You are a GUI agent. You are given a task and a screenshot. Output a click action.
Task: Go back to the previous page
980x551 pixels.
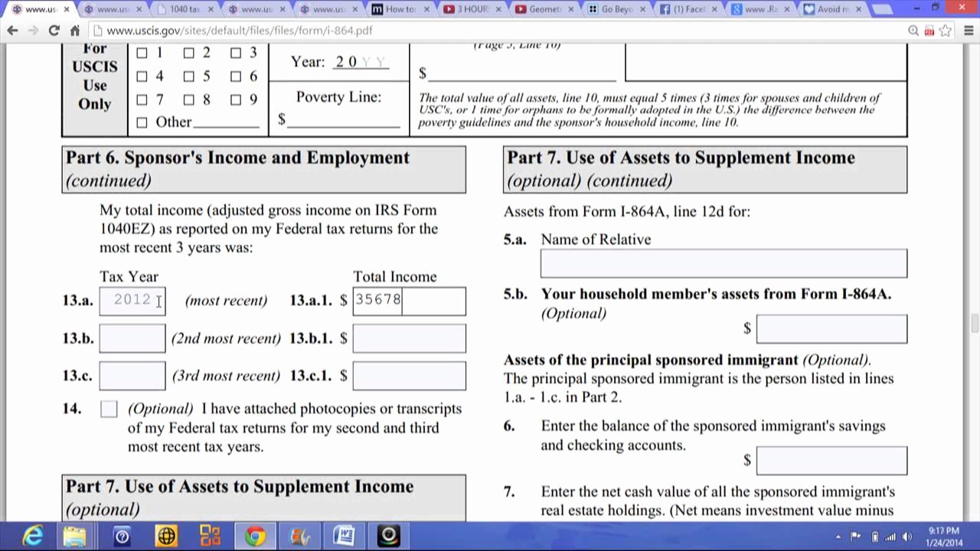pyautogui.click(x=13, y=31)
